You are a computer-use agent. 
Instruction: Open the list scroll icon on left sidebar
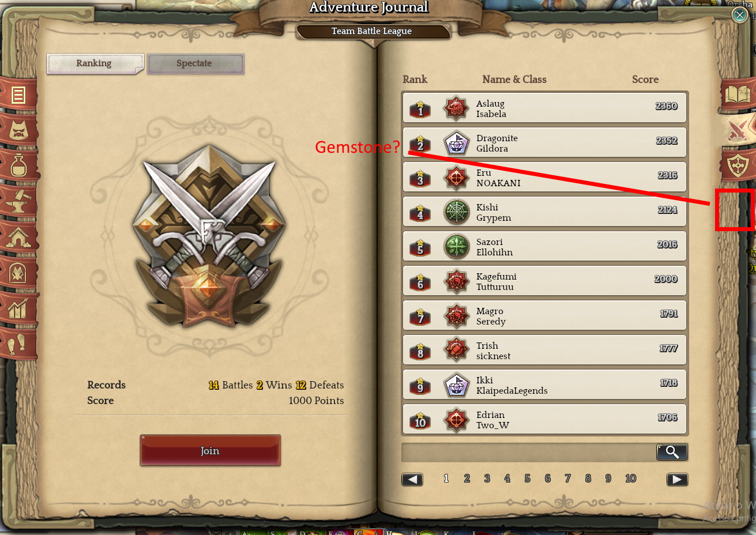click(18, 95)
